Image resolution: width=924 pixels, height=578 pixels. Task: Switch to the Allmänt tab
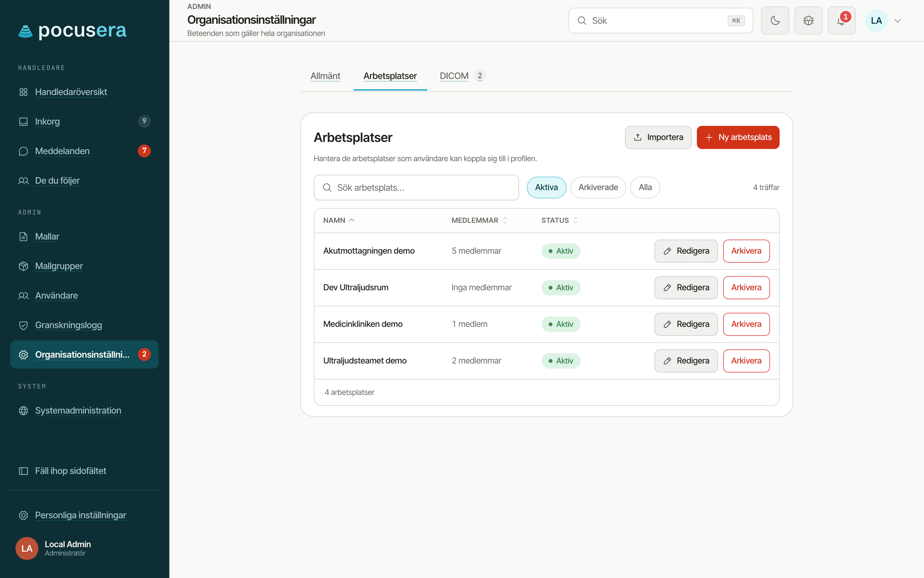325,76
